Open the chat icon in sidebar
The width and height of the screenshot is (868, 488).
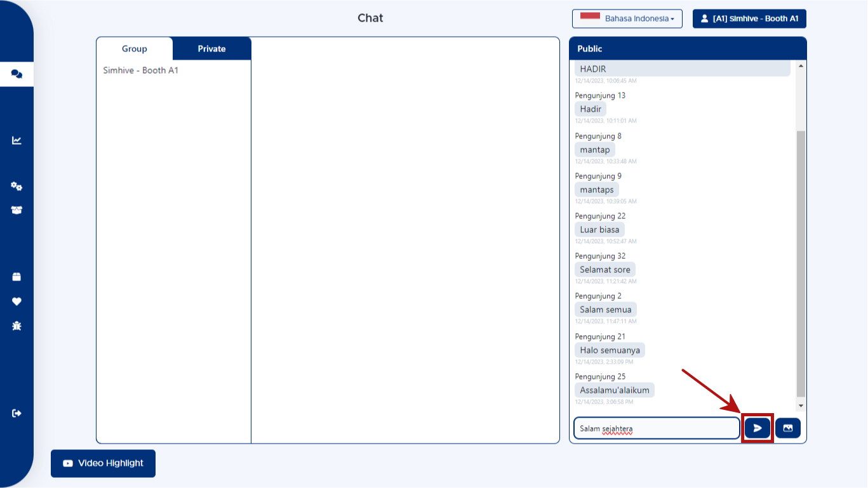pos(17,74)
